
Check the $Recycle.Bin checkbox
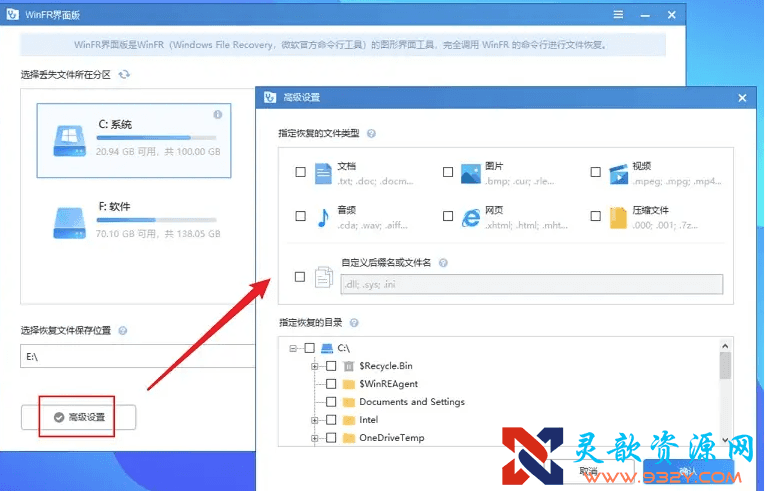(331, 366)
